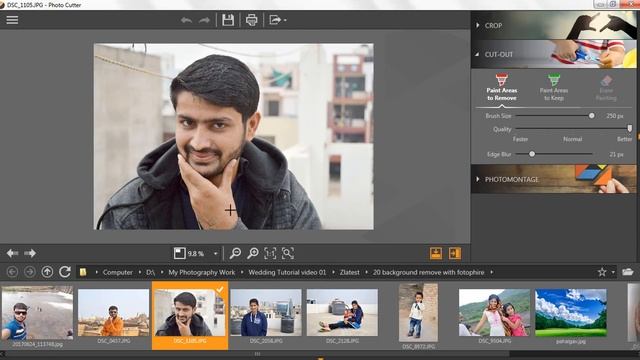Adjust the Brush Size slider

591,116
